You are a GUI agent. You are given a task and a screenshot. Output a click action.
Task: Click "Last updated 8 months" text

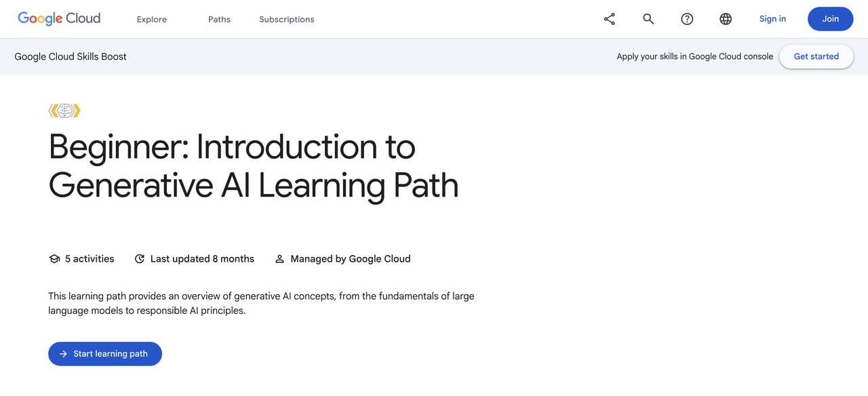click(x=202, y=259)
